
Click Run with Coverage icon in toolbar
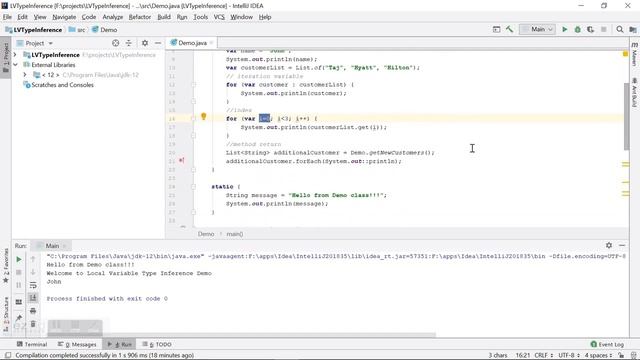point(591,29)
